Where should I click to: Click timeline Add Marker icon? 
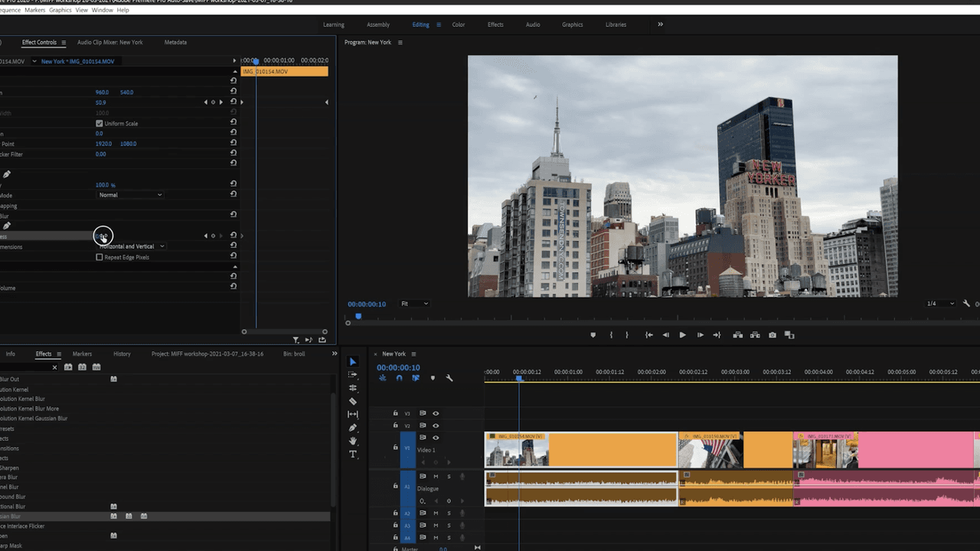tap(433, 378)
